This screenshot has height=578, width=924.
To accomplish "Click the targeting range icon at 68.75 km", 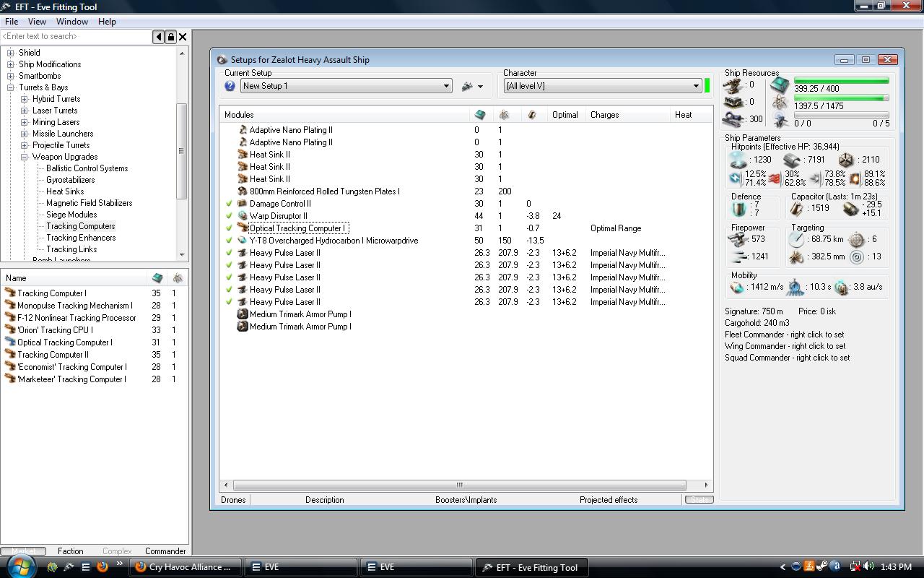I will tap(796, 239).
